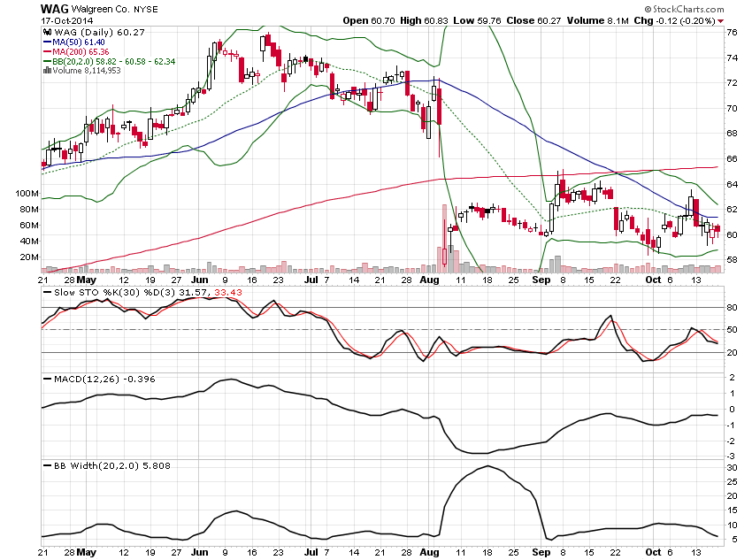Viewport: 752px width, 560px height.
Task: Select the 17-Oct-2014 date label
Action: tap(66, 20)
